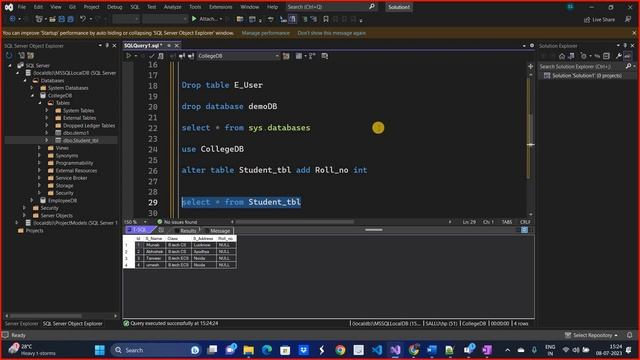Expand the dbo.demo1 table node
The height and width of the screenshot is (360, 640).
pyautogui.click(x=47, y=133)
